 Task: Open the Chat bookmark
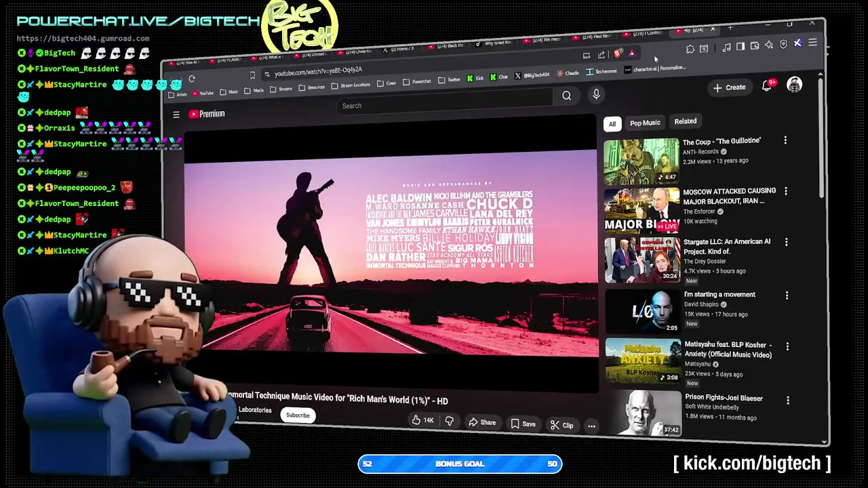coord(499,77)
